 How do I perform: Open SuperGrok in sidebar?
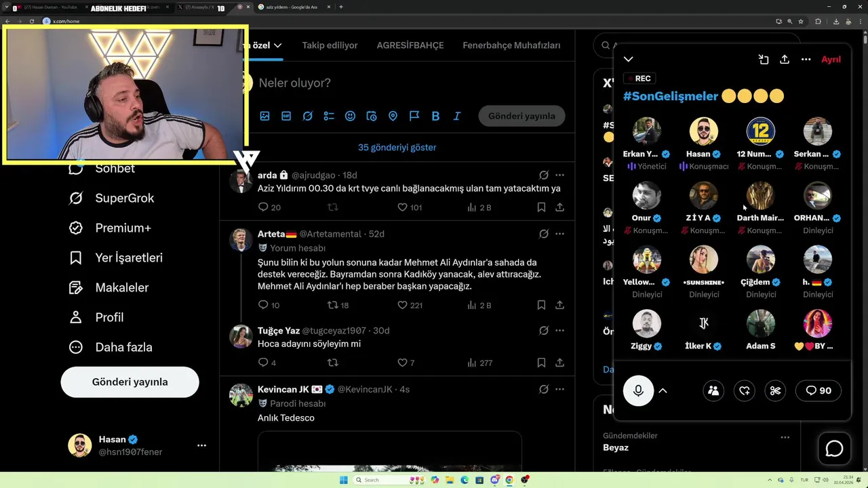click(113, 198)
